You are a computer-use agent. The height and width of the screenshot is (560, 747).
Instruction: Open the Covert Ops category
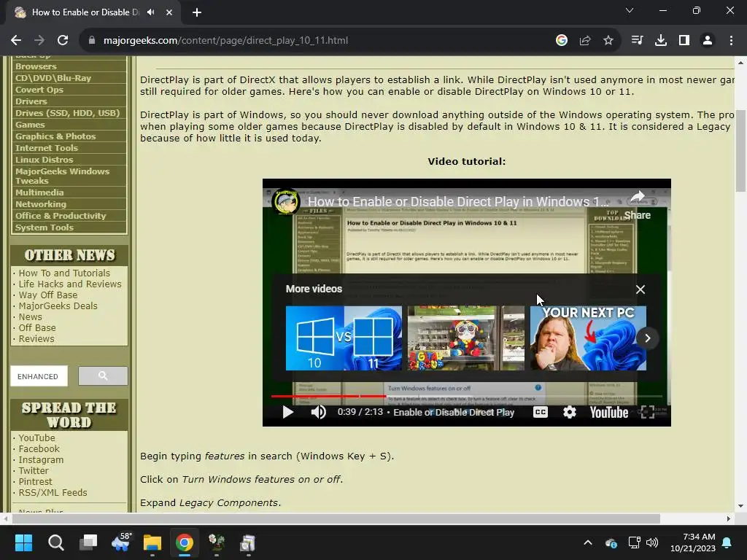[39, 90]
